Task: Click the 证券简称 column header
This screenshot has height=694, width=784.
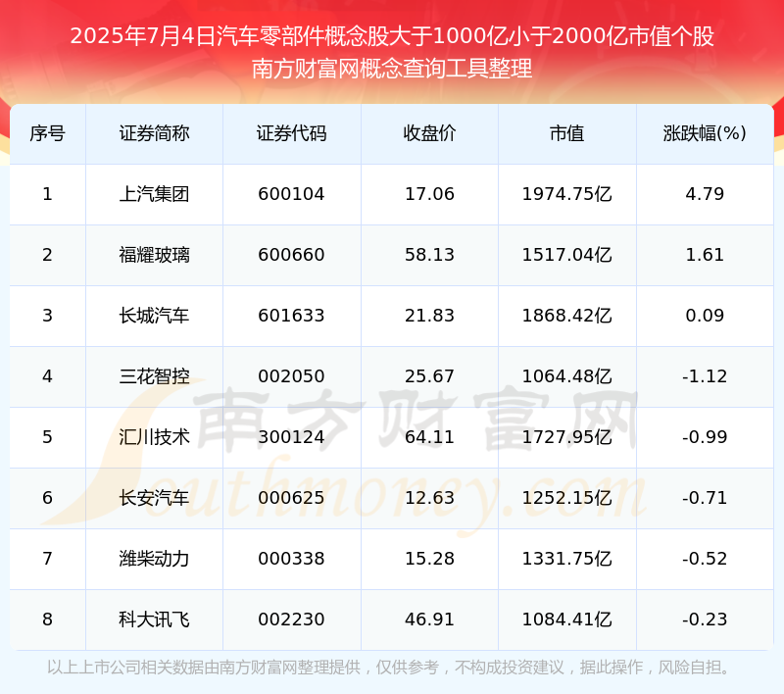Action: point(154,133)
